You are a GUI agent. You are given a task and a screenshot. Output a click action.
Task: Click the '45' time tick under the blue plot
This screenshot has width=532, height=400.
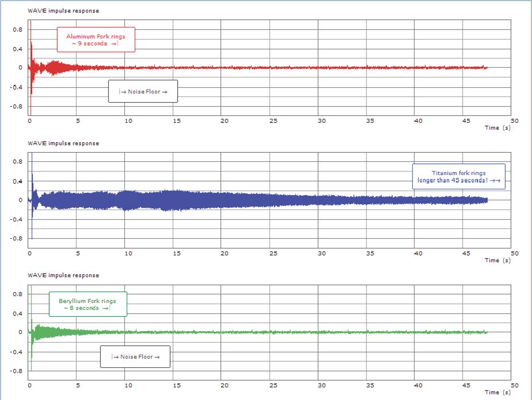point(466,253)
